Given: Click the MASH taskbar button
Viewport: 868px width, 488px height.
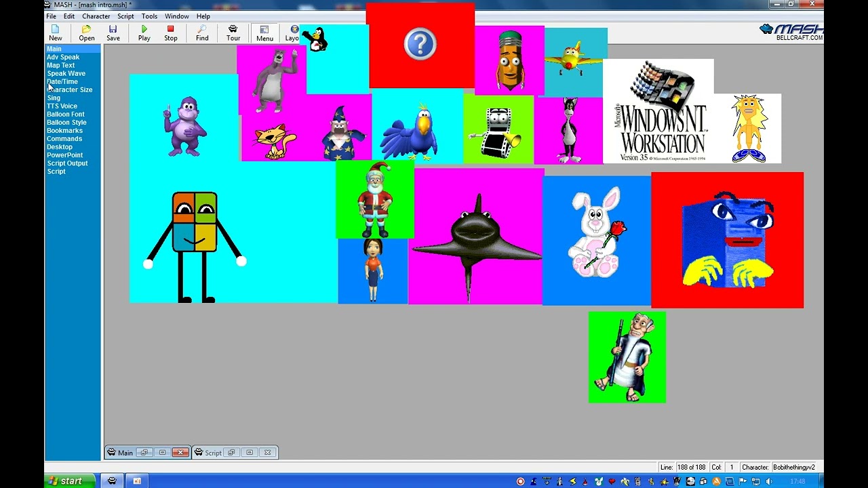Looking at the screenshot, I should pos(113,481).
